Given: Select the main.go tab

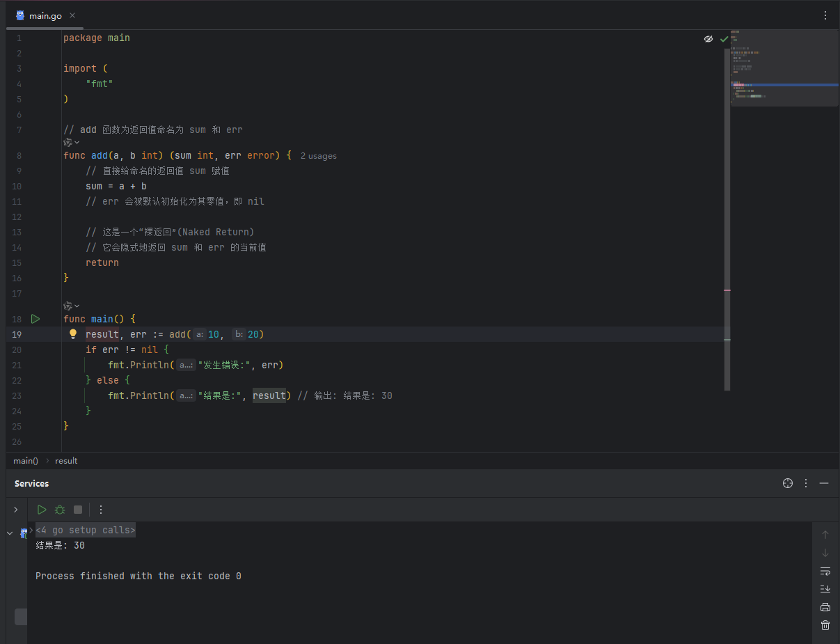Looking at the screenshot, I should pyautogui.click(x=45, y=15).
